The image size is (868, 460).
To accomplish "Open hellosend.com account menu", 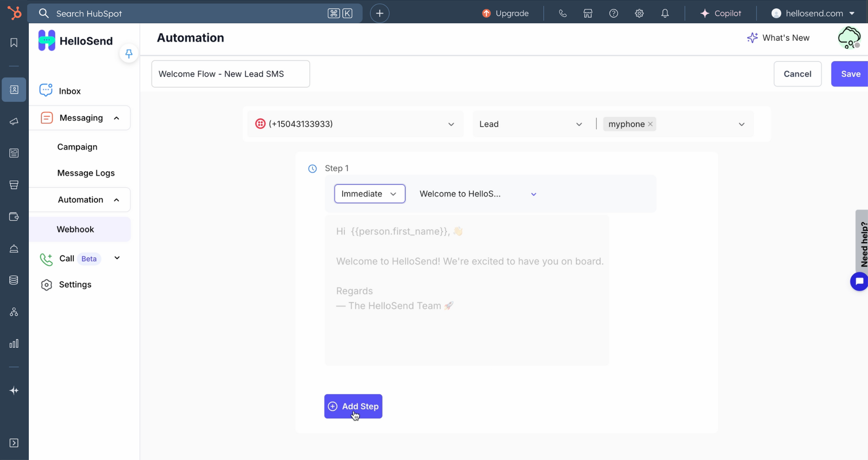I will 813,13.
